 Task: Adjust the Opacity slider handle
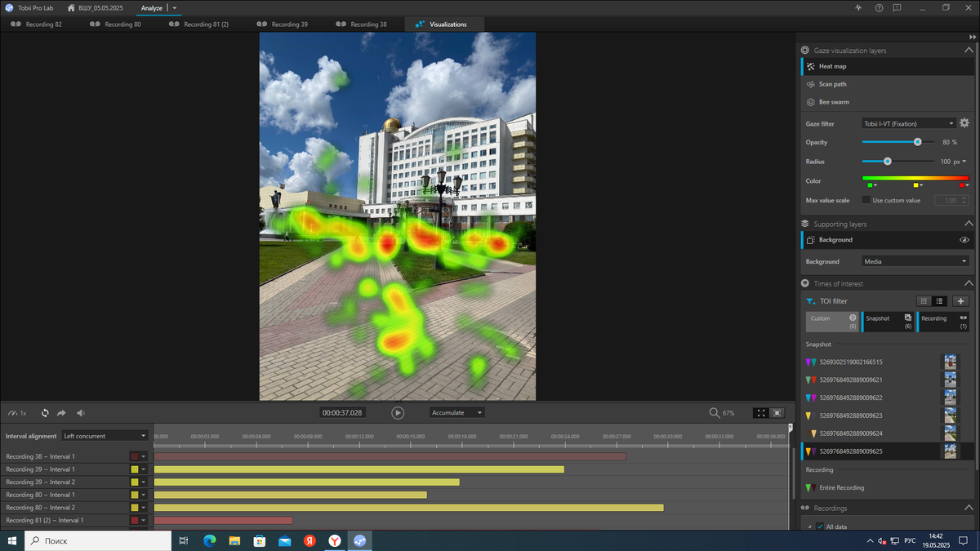click(x=918, y=142)
